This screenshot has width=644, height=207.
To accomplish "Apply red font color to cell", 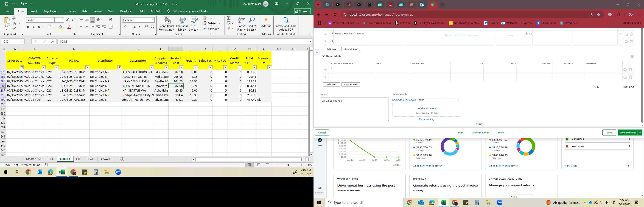I will click(x=70, y=27).
